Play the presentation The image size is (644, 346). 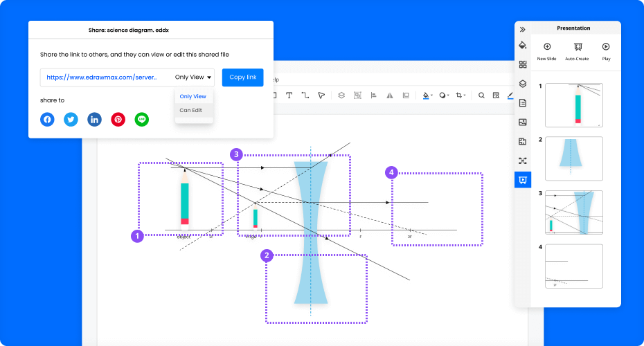click(x=606, y=51)
